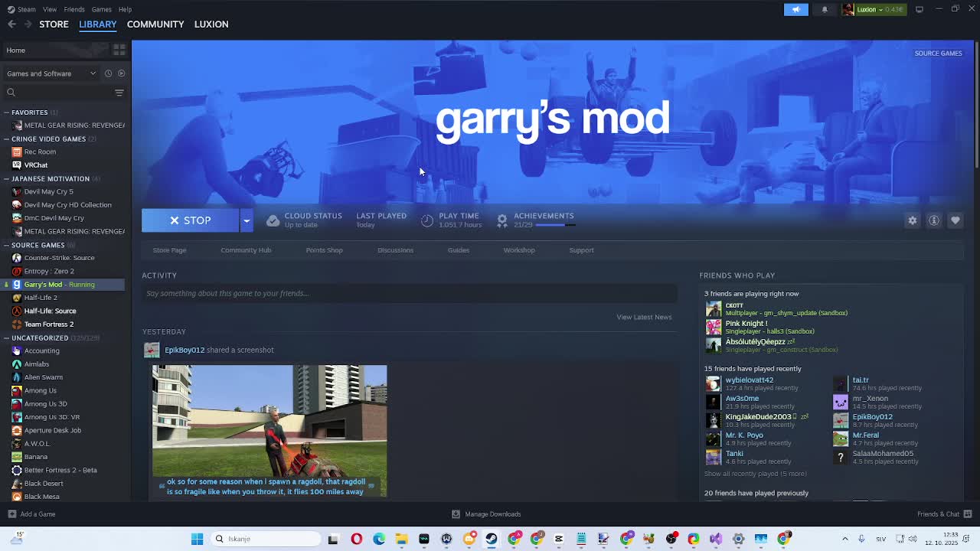Expand launch options arrow beside Stop
Image resolution: width=980 pixels, height=551 pixels.
click(247, 220)
